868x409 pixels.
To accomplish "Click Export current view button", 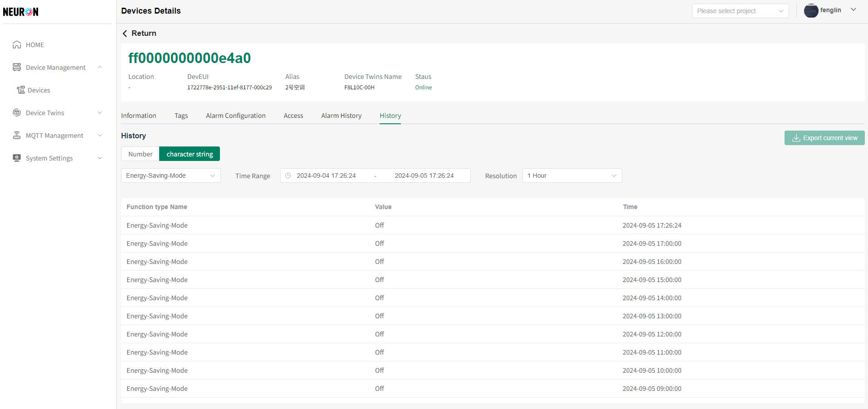I will click(824, 138).
